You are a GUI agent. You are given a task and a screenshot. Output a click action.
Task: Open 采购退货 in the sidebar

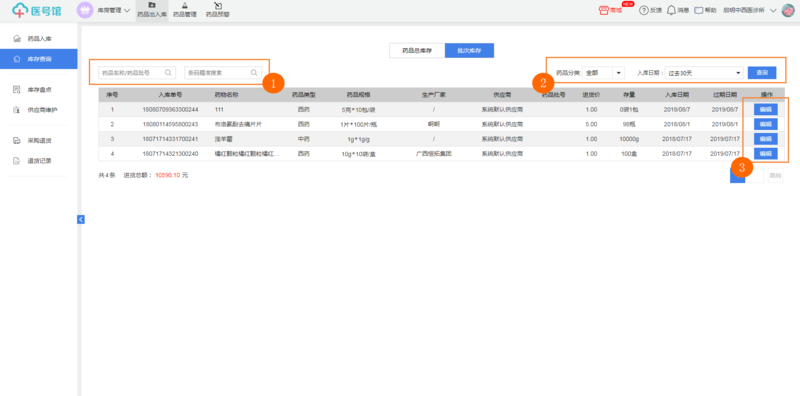click(39, 140)
